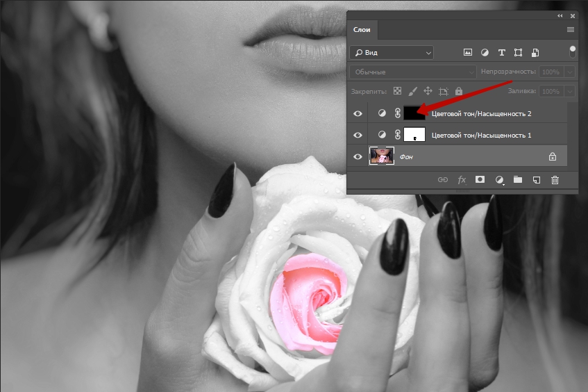Hide Цветовой тон/Насыщенность 1 layer
Screen dimensions: 588x392
358,135
